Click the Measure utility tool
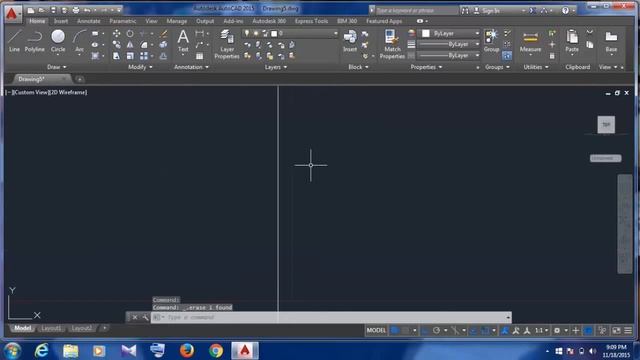 tap(530, 41)
